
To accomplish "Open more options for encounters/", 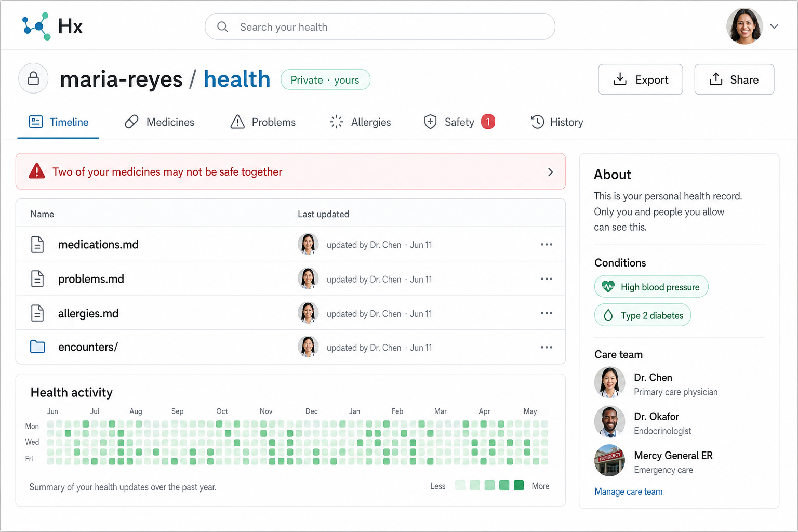I will [546, 347].
